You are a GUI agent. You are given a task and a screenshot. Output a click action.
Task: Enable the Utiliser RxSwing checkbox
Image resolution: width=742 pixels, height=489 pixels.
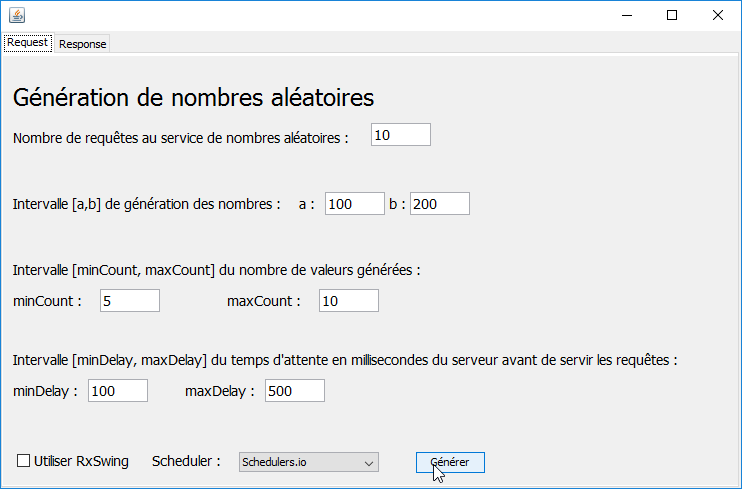(x=24, y=461)
